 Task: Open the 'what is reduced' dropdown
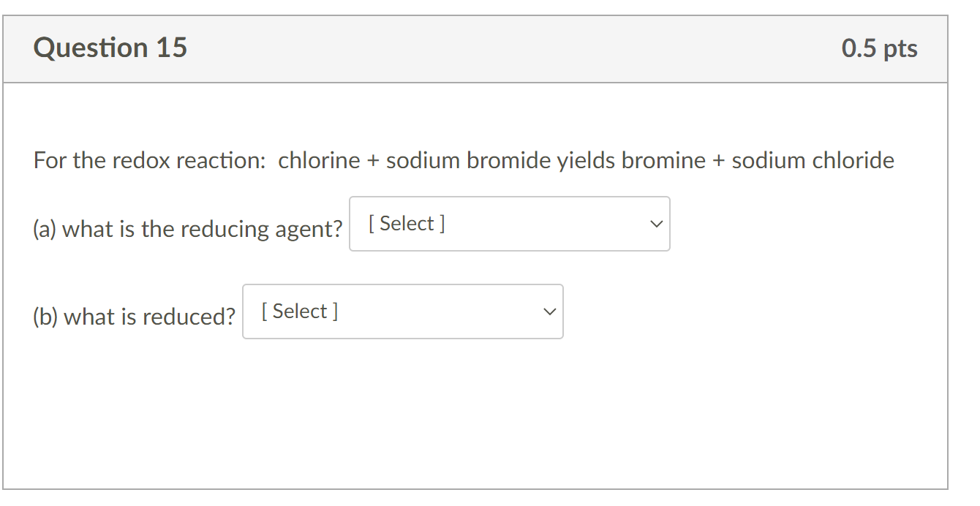(x=402, y=311)
